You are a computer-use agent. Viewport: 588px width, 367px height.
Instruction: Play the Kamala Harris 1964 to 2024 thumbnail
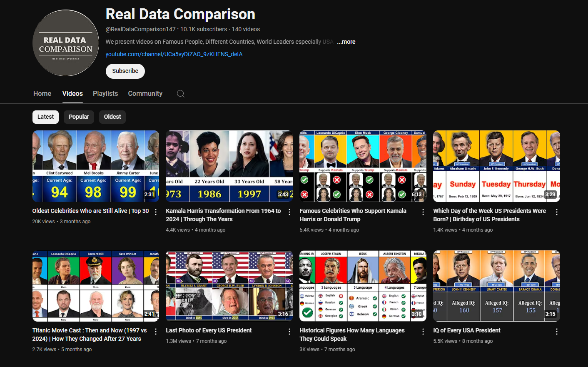(x=229, y=166)
